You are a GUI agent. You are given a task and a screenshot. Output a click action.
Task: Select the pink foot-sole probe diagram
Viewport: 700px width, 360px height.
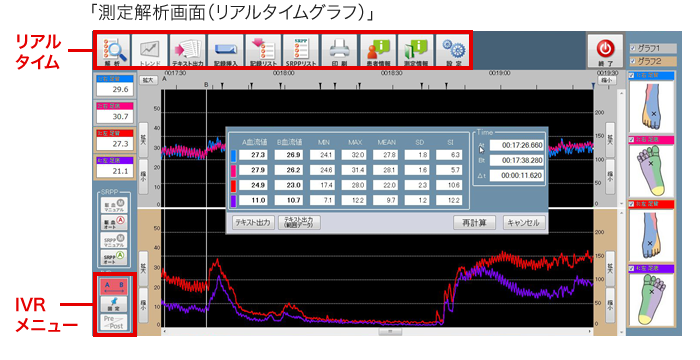(x=651, y=171)
